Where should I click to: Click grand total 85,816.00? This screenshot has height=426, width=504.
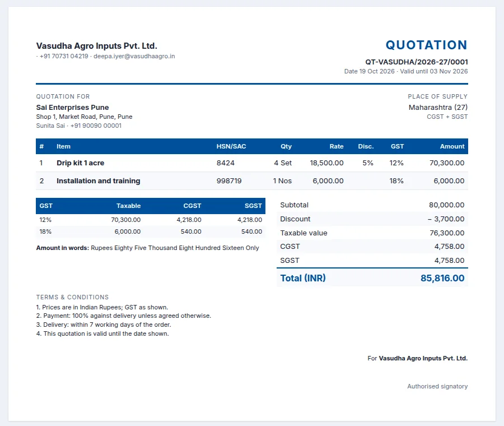click(442, 278)
